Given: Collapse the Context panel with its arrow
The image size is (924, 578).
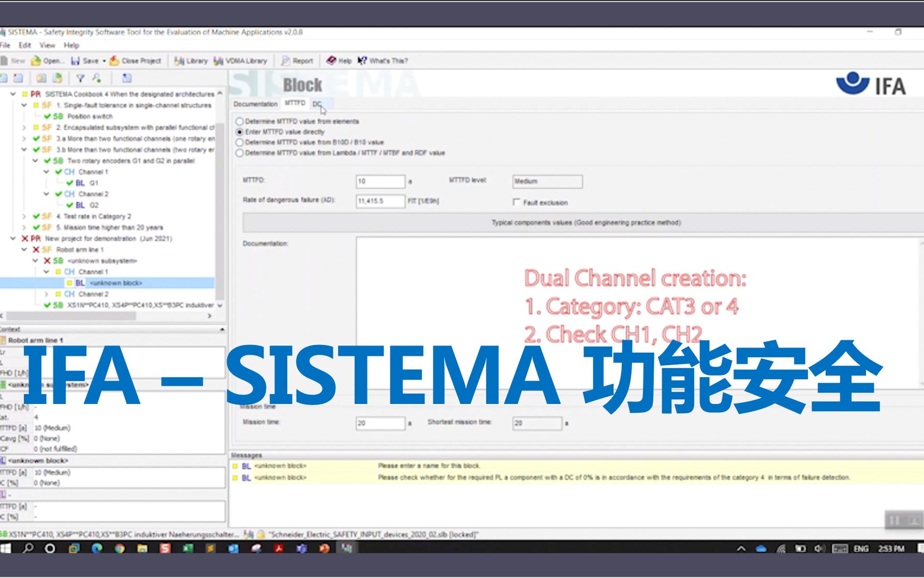Looking at the screenshot, I should (x=222, y=329).
